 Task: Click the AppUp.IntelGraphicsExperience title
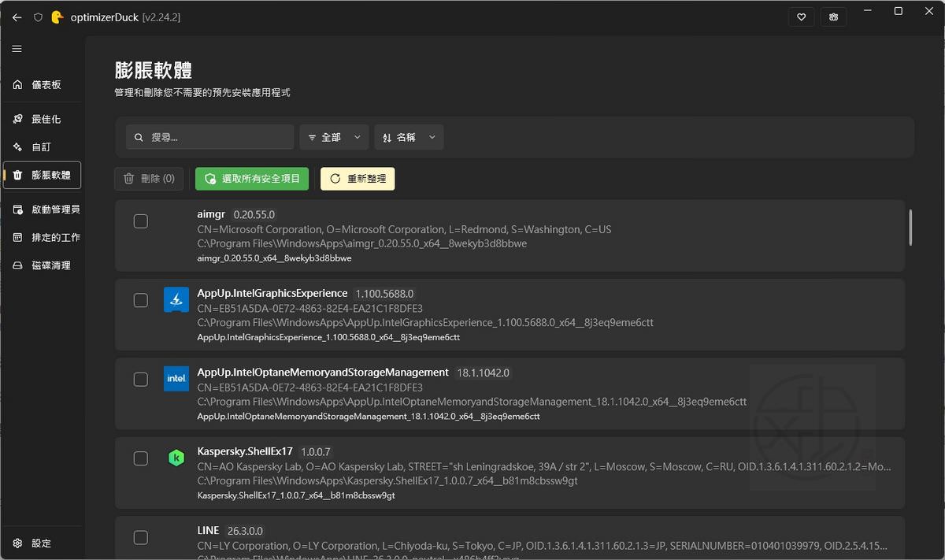[x=272, y=293]
